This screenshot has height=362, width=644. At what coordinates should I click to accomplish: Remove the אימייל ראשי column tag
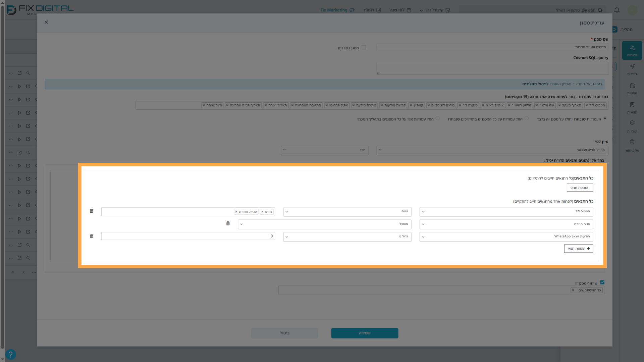click(x=483, y=105)
